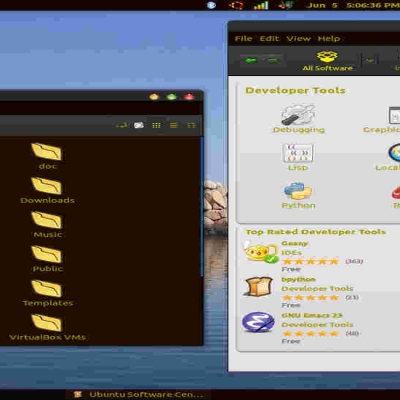Screen dimensions: 400x400
Task: Open the Bluetooth indicator in top panel
Action: 211,5
